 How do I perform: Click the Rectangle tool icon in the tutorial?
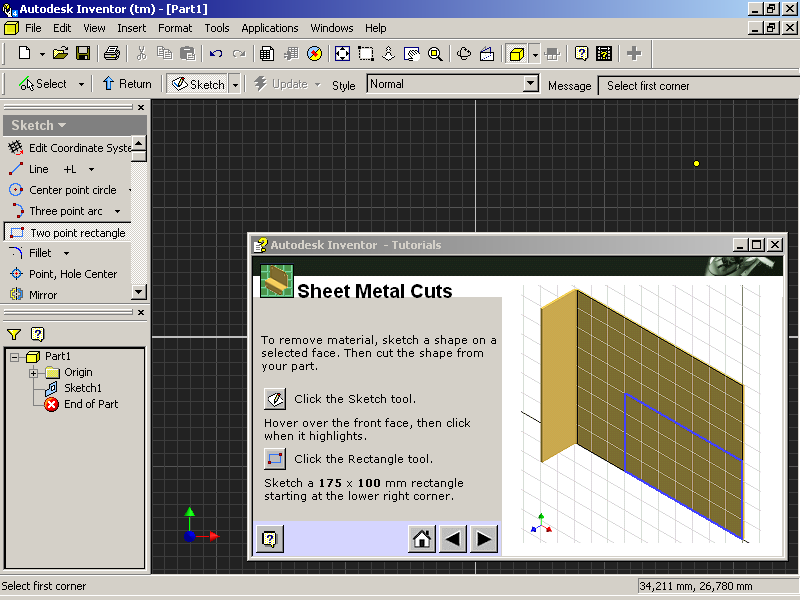[x=275, y=458]
